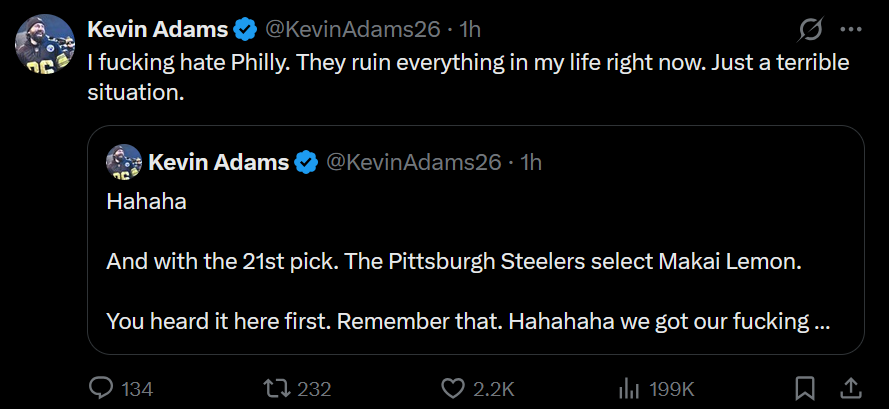Click verified badge in the quoted tweet
This screenshot has height=409, width=889.
pyautogui.click(x=307, y=162)
